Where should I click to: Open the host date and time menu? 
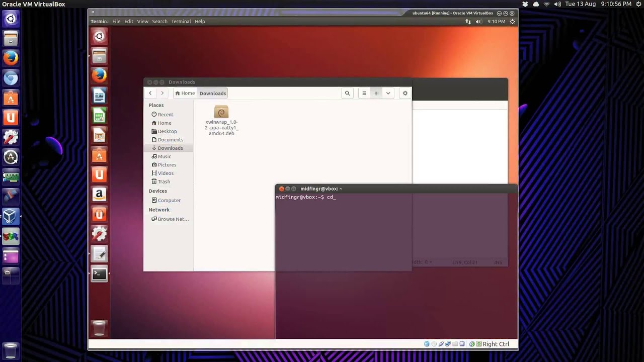point(598,4)
